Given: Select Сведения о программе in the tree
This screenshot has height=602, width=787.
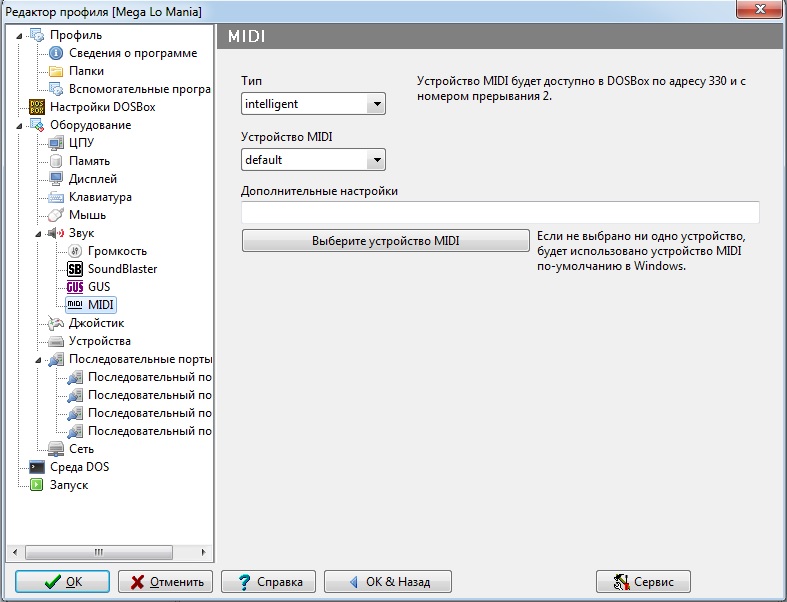Looking at the screenshot, I should pos(133,53).
